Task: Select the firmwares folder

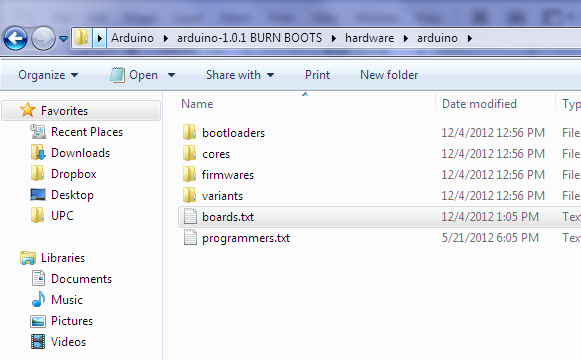Action: (228, 175)
